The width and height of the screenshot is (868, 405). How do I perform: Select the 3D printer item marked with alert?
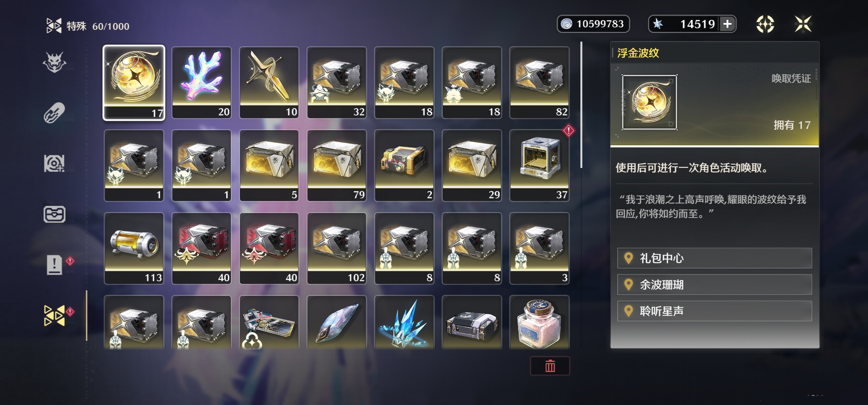[539, 165]
